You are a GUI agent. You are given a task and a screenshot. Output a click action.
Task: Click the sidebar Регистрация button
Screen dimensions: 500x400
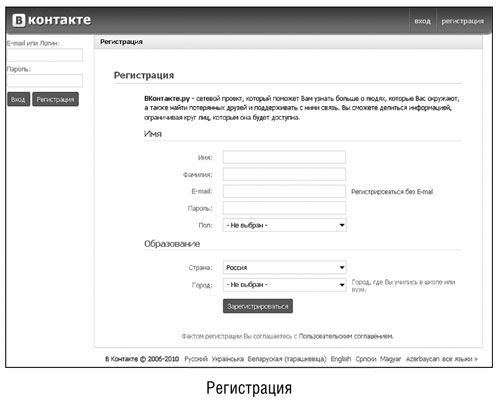click(x=55, y=99)
